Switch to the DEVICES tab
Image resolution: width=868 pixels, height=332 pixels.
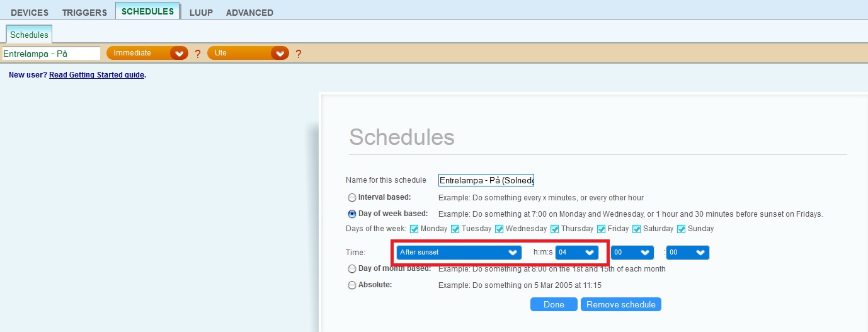coord(30,13)
